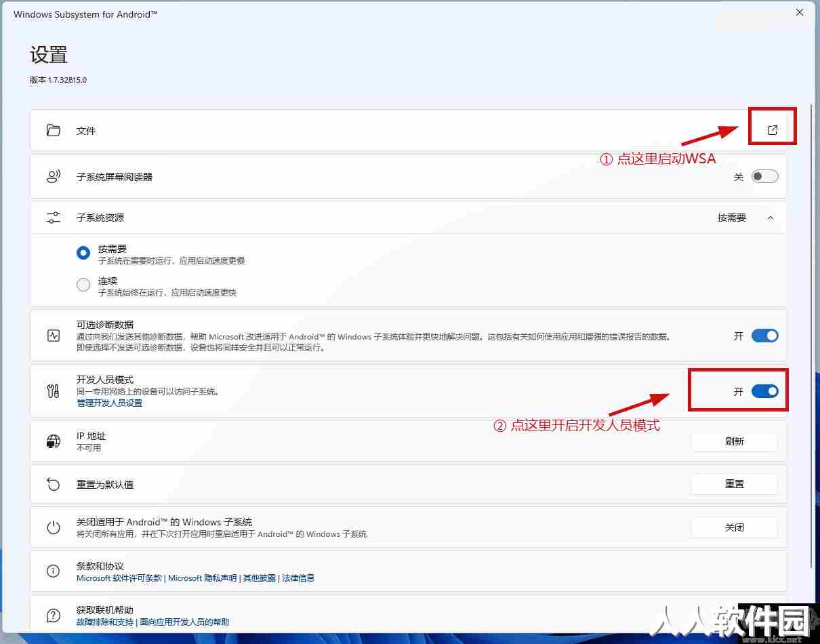Select the 连续 radio option
This screenshot has width=820, height=644.
[83, 285]
